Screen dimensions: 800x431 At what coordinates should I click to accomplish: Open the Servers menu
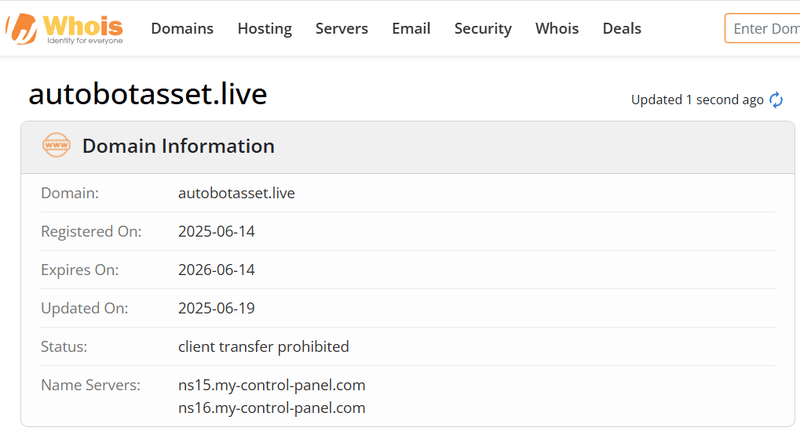[341, 29]
